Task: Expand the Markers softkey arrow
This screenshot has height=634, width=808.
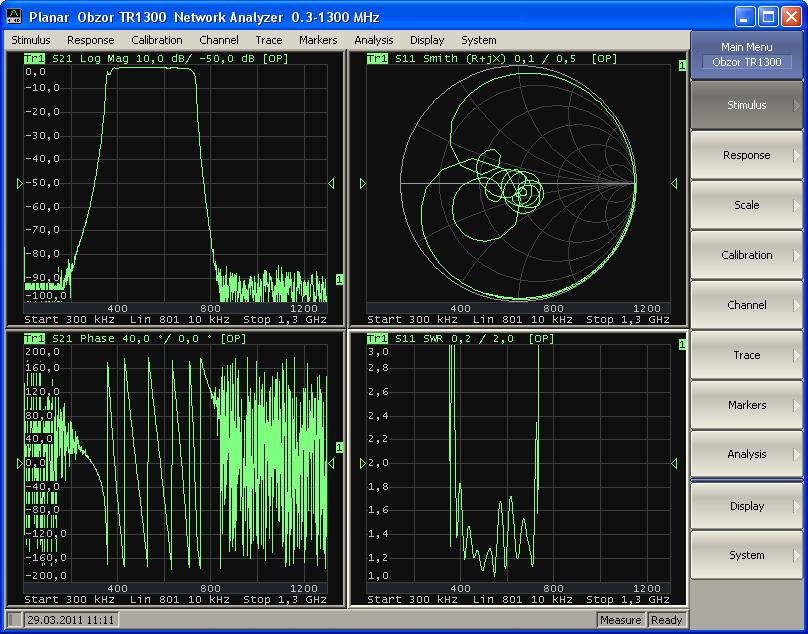Action: pos(797,405)
